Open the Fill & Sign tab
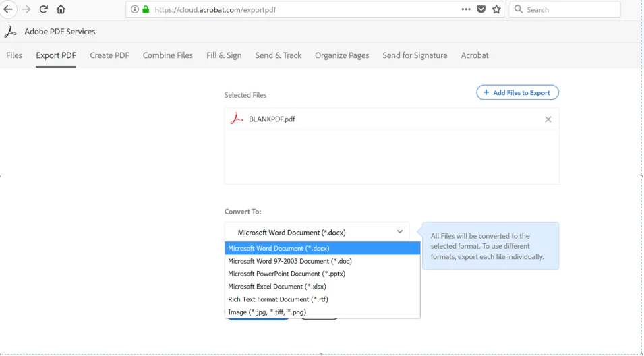644x356 pixels. click(224, 55)
